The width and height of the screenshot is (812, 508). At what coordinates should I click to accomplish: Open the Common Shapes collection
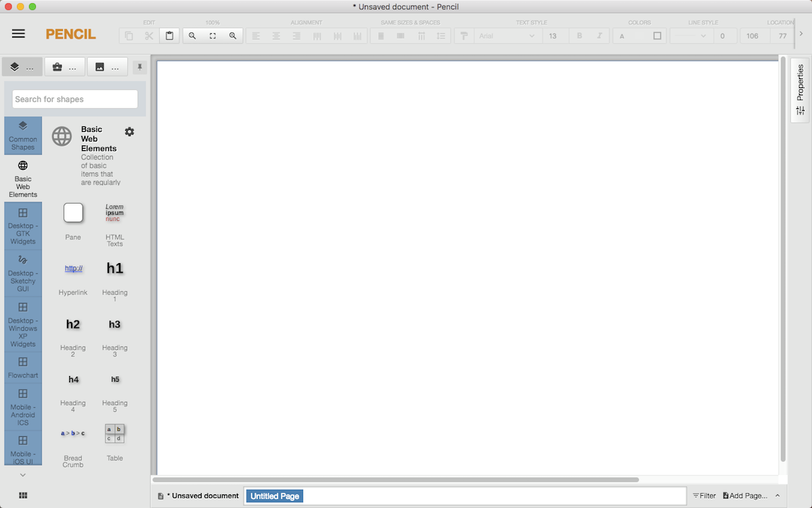point(23,135)
